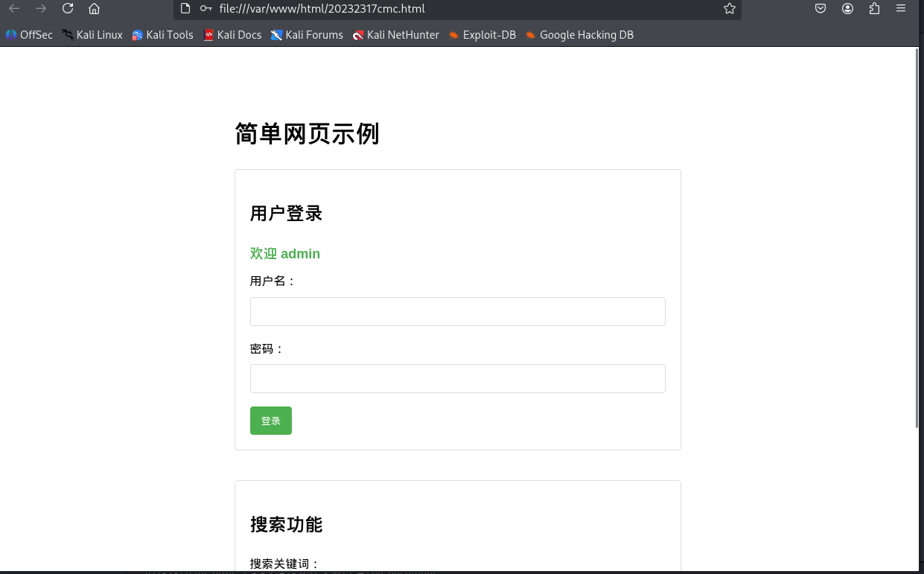Toggle the bookmark star for this page
Viewport: 924px width, 574px height.
pyautogui.click(x=729, y=8)
